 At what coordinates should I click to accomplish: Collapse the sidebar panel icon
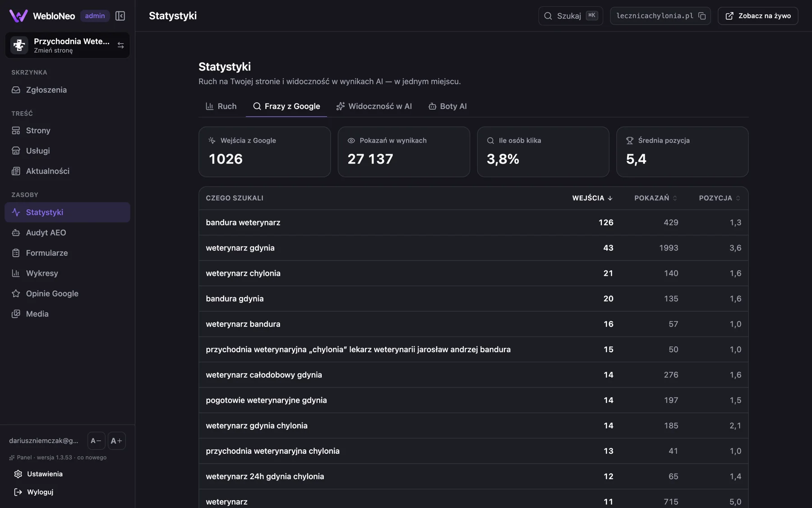tap(120, 16)
